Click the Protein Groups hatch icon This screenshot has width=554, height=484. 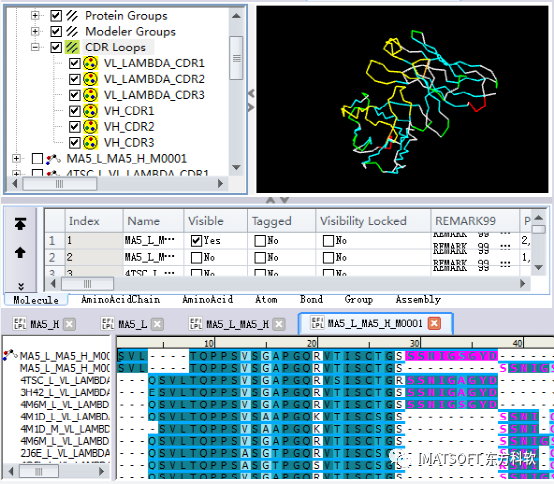[x=72, y=16]
